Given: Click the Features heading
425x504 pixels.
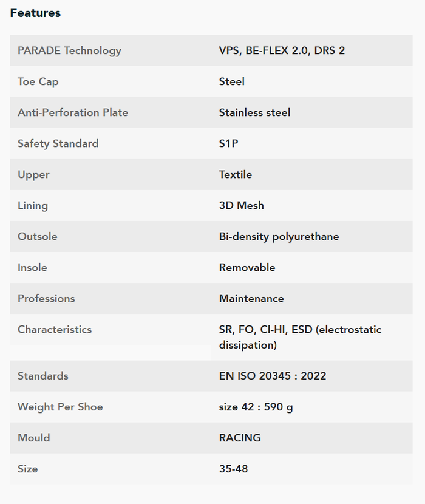Looking at the screenshot, I should [x=35, y=13].
